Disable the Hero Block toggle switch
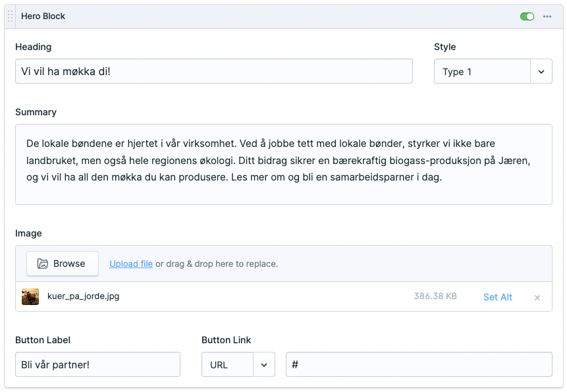567x392 pixels. [x=527, y=16]
